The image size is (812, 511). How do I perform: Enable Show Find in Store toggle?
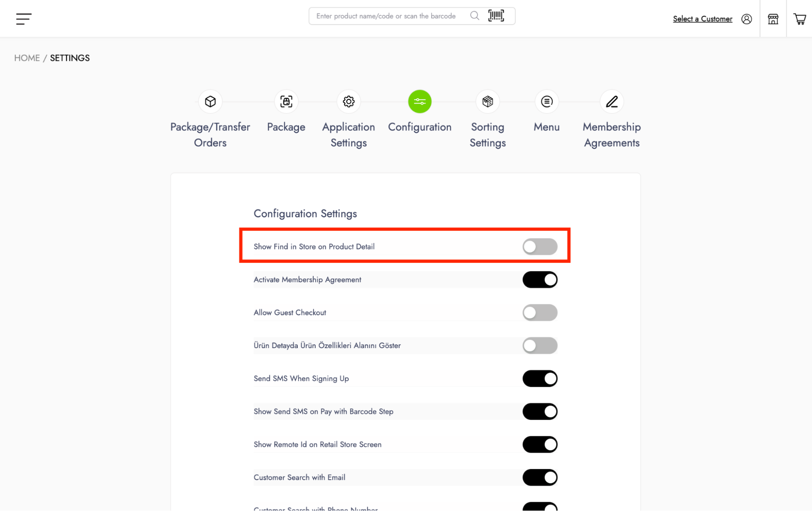[540, 247]
